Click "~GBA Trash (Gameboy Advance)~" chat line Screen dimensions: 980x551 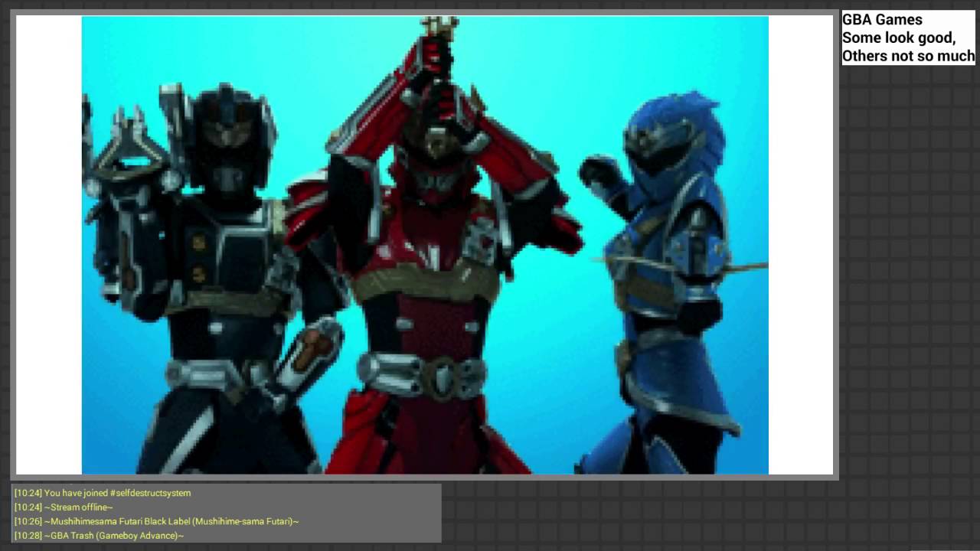tap(99, 536)
